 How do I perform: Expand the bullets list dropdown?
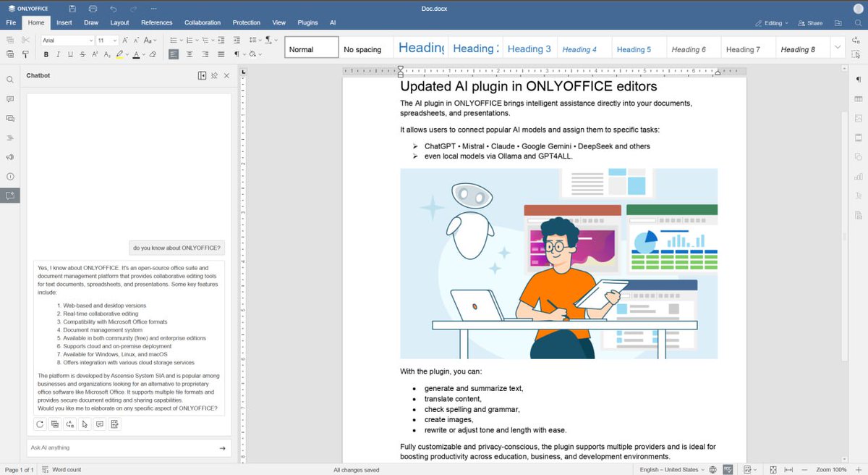(x=181, y=41)
